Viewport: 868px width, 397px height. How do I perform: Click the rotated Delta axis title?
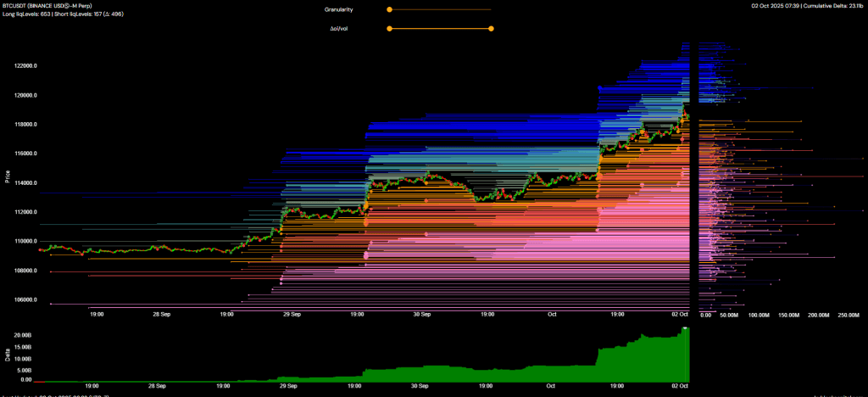(8, 354)
